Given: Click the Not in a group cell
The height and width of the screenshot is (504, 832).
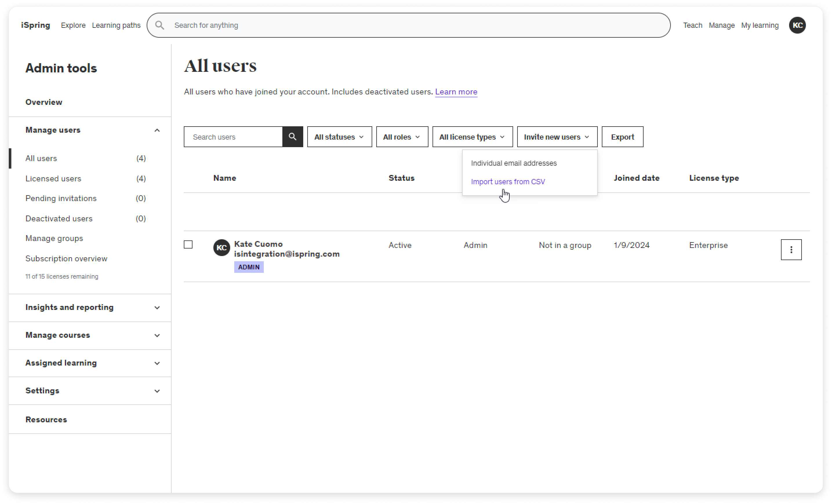Looking at the screenshot, I should coord(565,245).
